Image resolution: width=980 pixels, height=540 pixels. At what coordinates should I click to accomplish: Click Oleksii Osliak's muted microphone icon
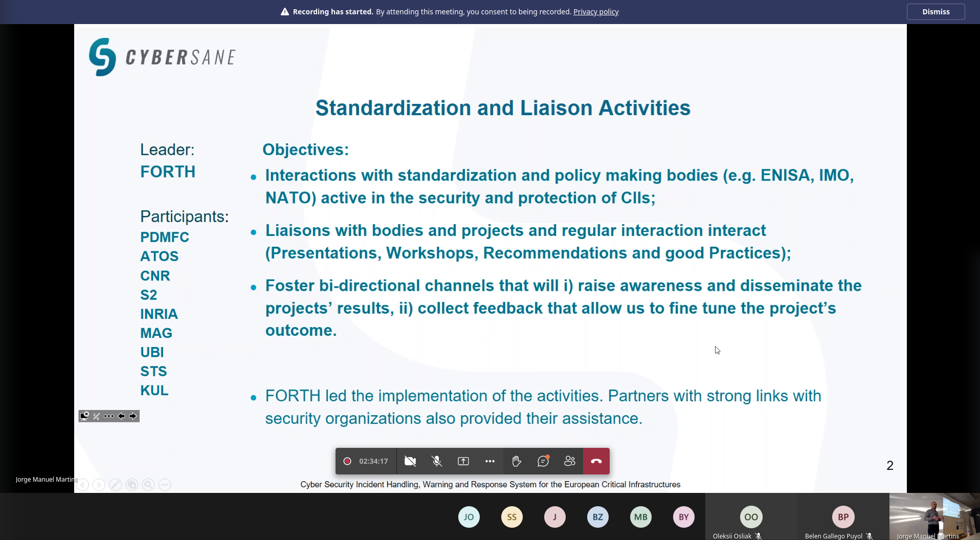(759, 536)
